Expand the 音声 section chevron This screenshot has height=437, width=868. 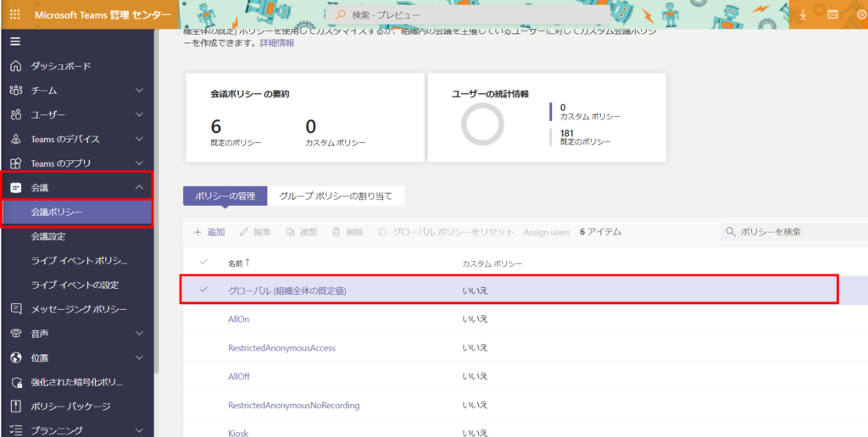[x=140, y=334]
